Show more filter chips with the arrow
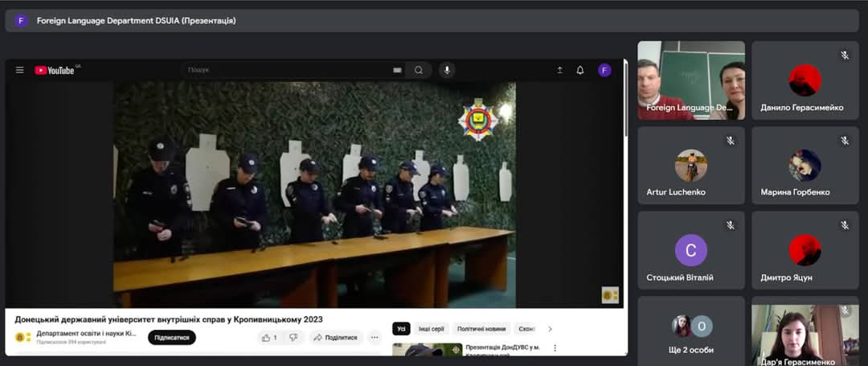The height and width of the screenshot is (366, 868). click(550, 329)
